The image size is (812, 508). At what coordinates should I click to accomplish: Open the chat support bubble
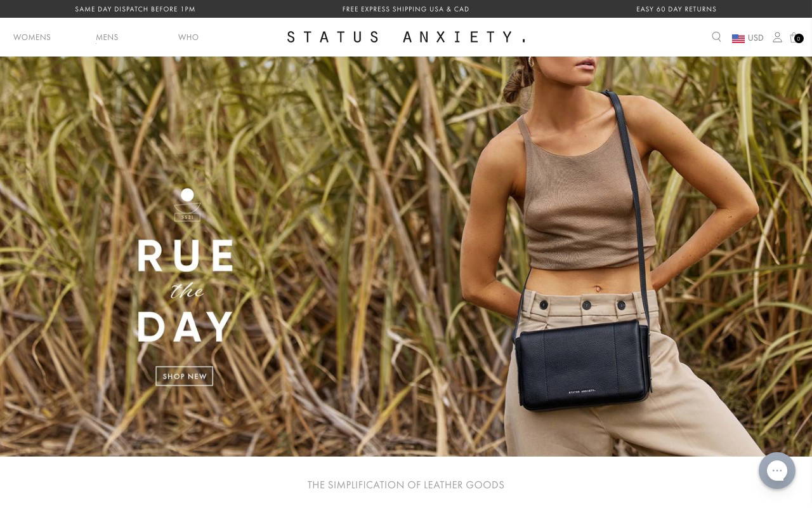click(777, 471)
